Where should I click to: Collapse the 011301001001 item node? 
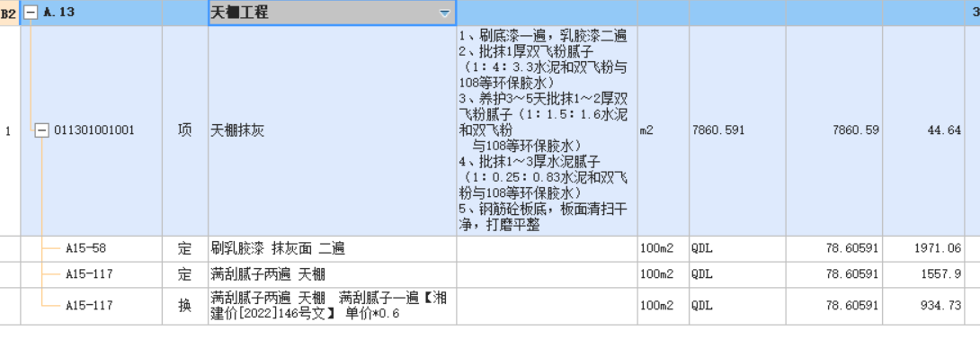coord(42,130)
